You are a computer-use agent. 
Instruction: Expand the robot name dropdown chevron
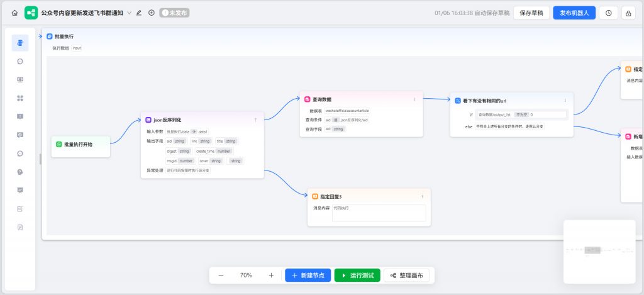(130, 13)
